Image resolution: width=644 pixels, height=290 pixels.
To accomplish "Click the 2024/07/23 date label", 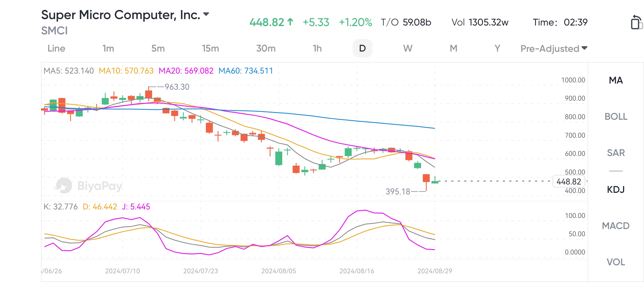I will 200,271.
